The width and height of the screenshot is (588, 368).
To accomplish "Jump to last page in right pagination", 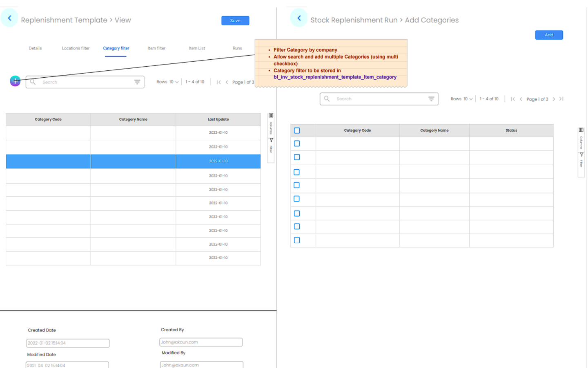I will tap(561, 99).
